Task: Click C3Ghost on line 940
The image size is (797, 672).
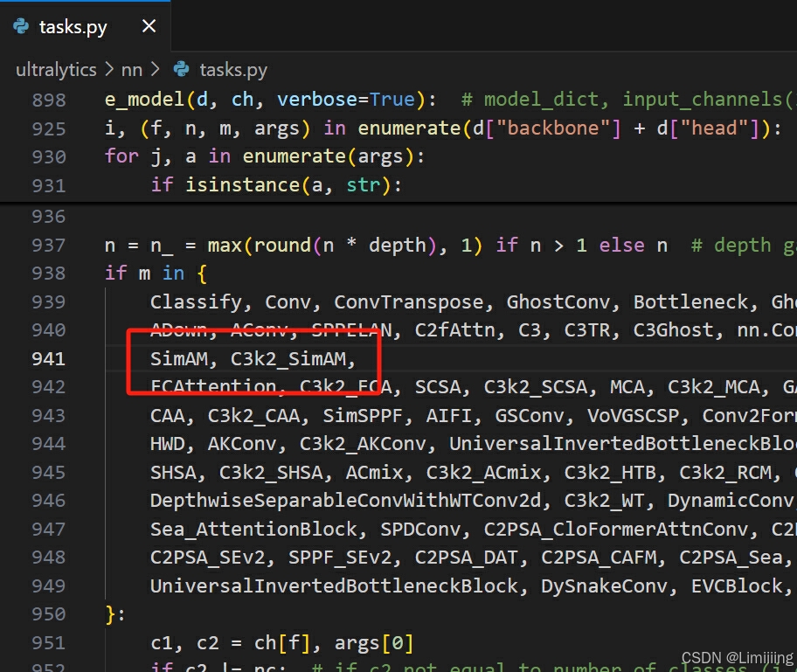Action: (673, 330)
